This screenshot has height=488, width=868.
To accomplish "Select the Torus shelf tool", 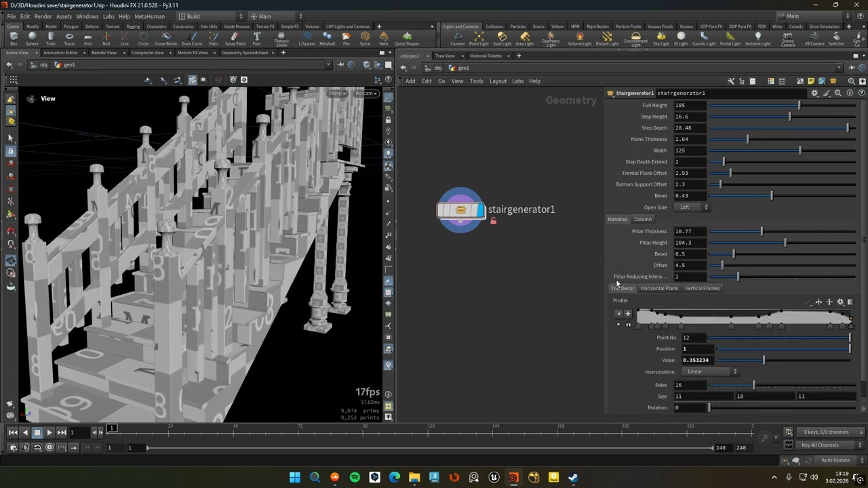I will [x=69, y=39].
